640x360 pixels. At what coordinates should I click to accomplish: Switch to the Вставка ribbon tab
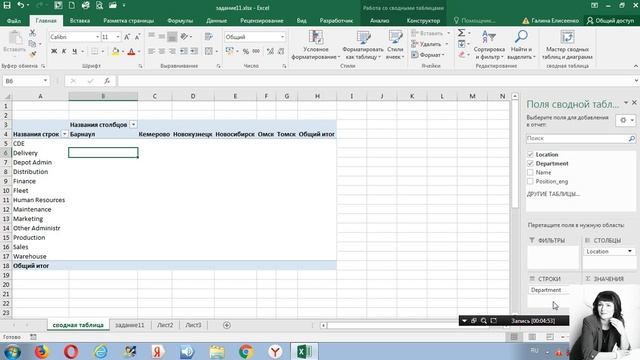(x=80, y=20)
